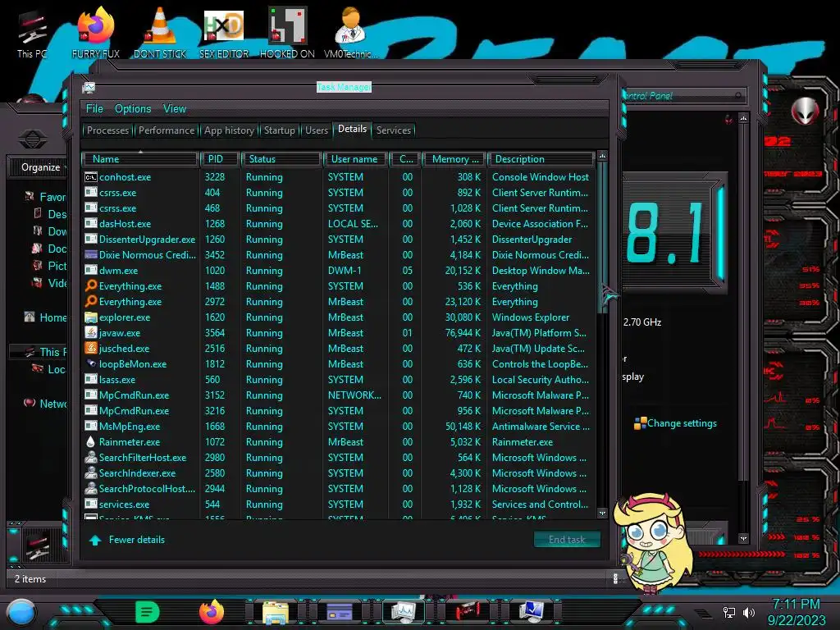
Task: Sort by the Description column header
Action: [x=541, y=159]
